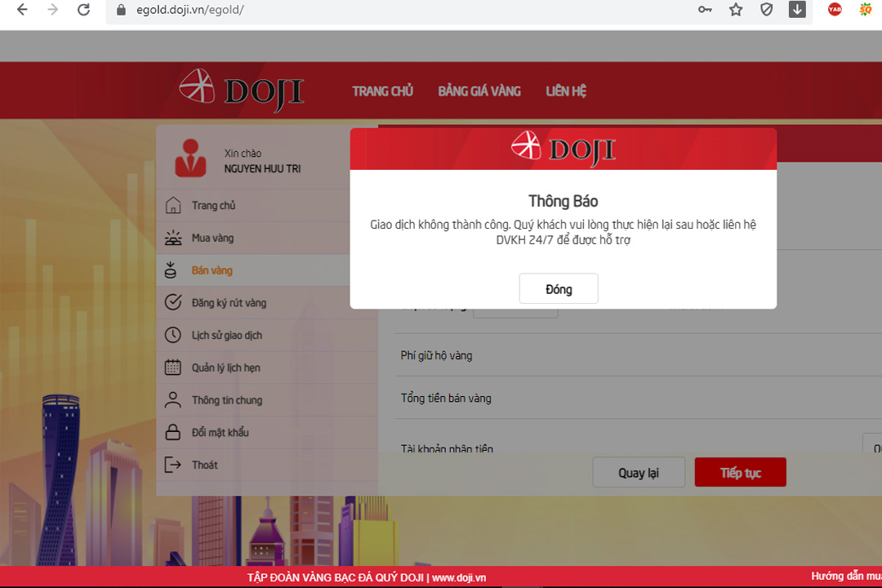Click the browser forward arrow

53,10
